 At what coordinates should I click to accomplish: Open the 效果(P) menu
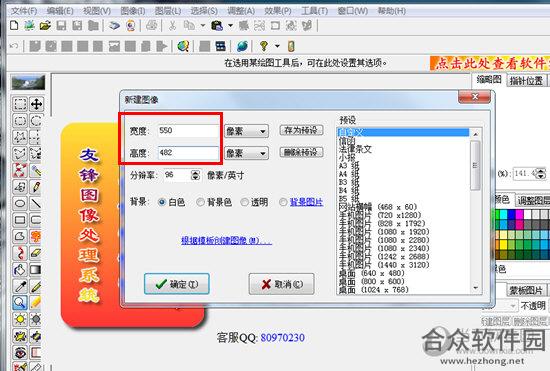(278, 11)
